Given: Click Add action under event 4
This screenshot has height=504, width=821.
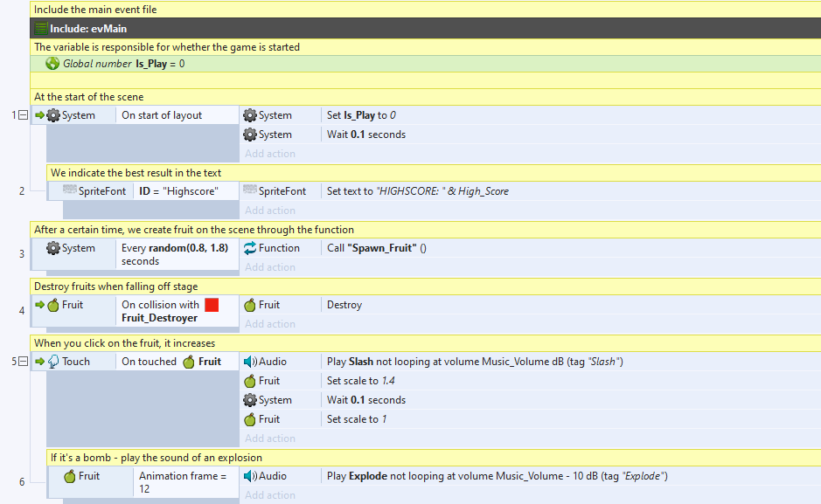Looking at the screenshot, I should 270,324.
